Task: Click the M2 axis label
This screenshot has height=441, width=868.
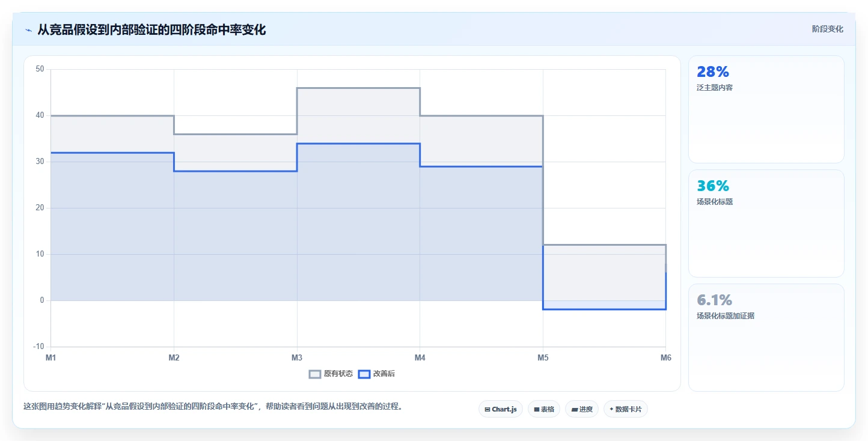Action: click(174, 357)
